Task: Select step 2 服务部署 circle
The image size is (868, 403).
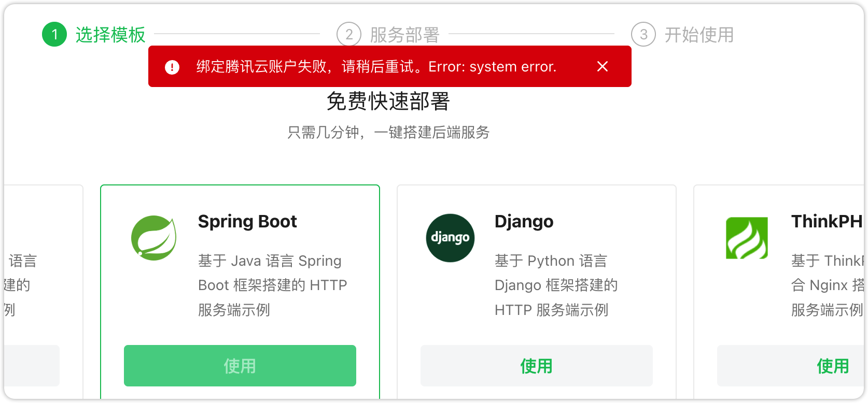Action: click(349, 35)
